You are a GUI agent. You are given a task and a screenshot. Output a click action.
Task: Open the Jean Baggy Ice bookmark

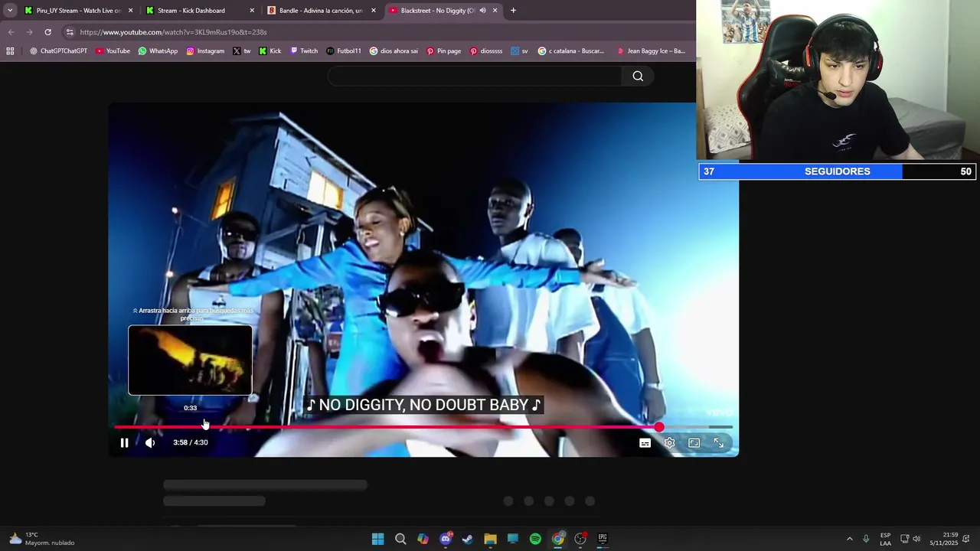651,51
